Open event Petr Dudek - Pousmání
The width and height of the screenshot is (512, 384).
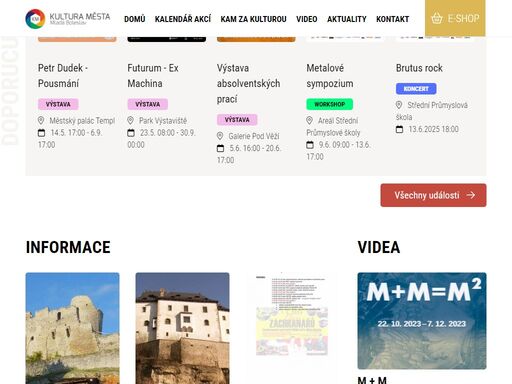(63, 76)
